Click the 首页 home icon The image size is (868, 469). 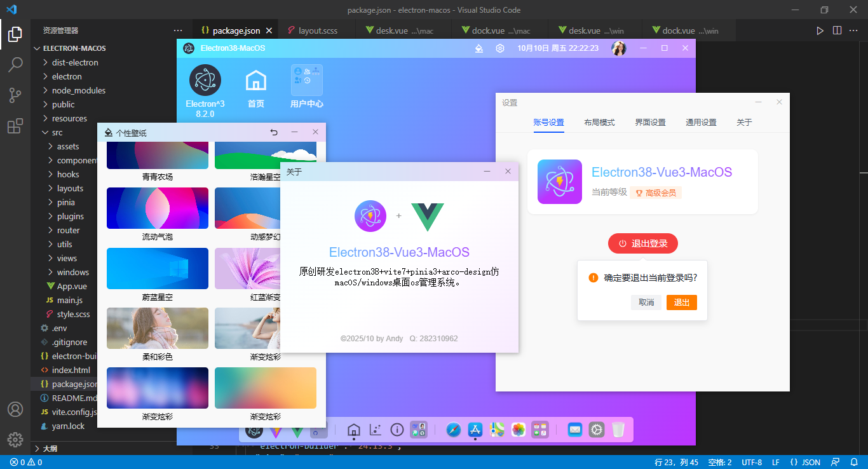[255, 81]
